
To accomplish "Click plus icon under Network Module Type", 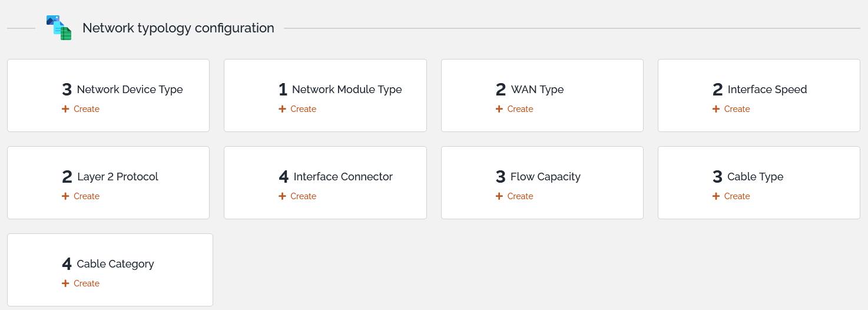I will (282, 109).
